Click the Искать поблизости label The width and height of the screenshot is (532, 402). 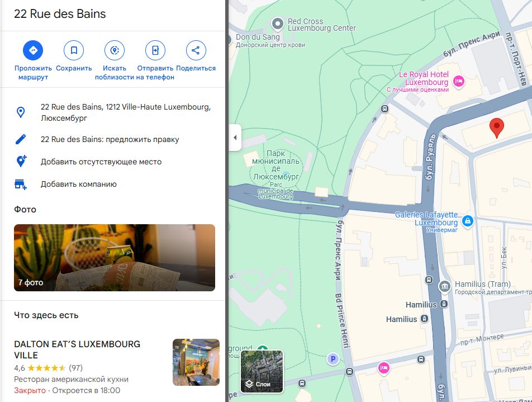(115, 72)
